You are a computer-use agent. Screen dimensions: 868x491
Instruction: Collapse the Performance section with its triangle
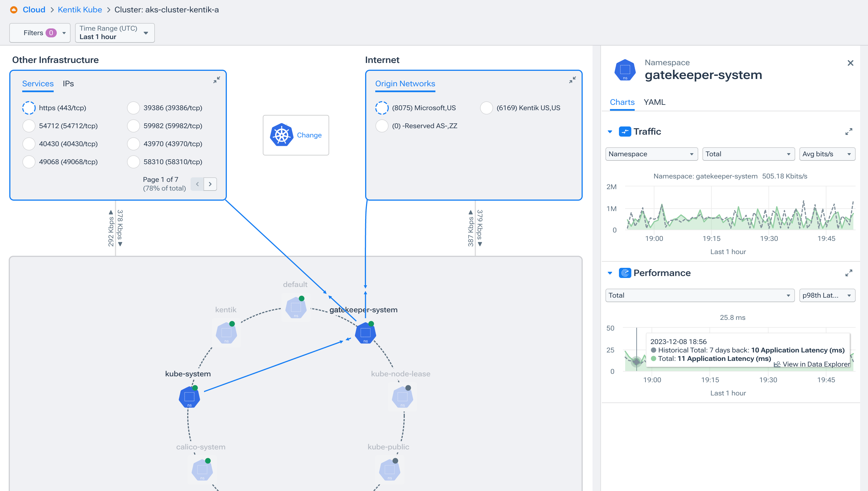tap(609, 273)
